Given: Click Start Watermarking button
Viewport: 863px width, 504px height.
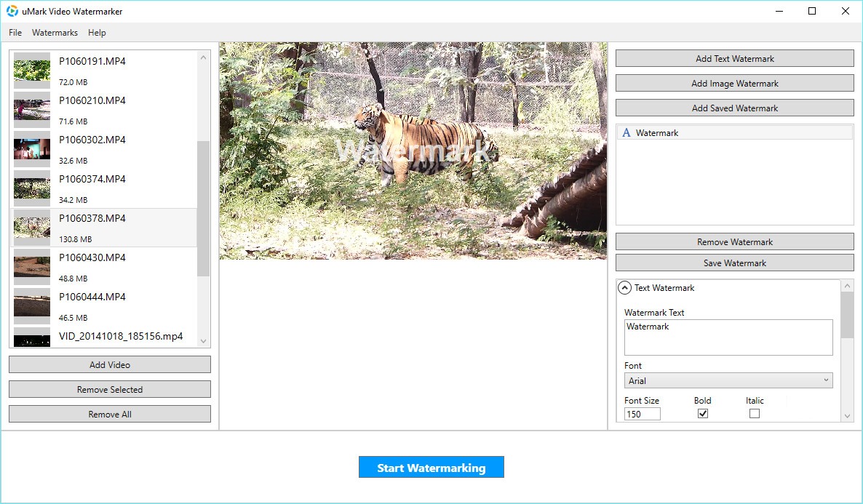Looking at the screenshot, I should (x=431, y=468).
